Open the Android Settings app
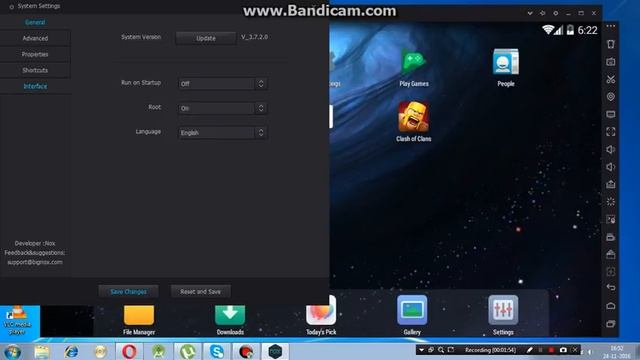640x360 pixels. pos(503,315)
